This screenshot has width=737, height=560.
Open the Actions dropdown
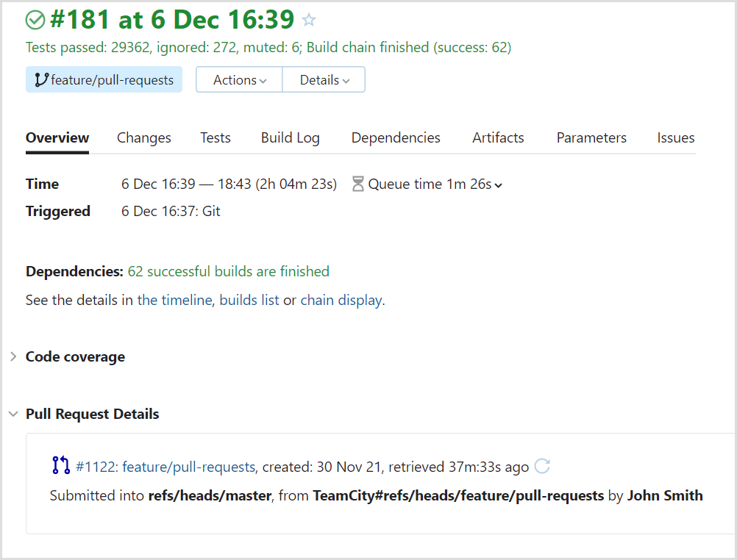[238, 79]
